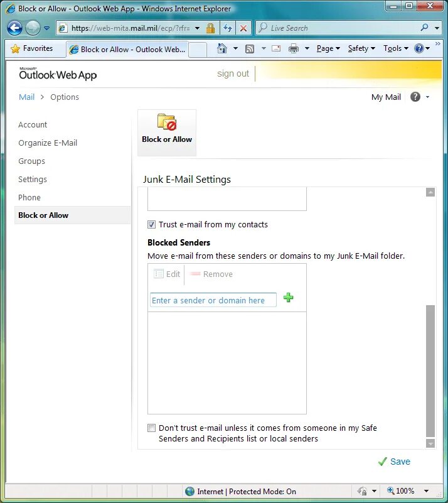Image resolution: width=448 pixels, height=503 pixels.
Task: Open the Phone options section
Action: point(29,197)
